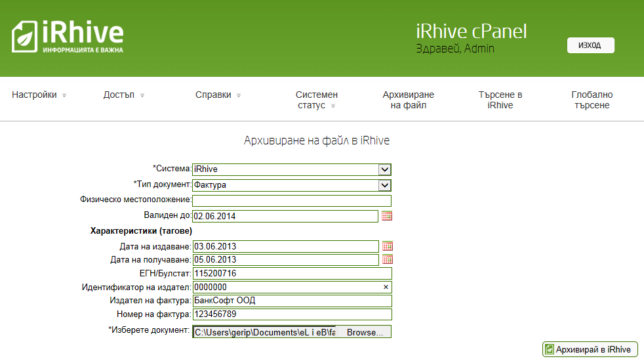Image resolution: width=644 pixels, height=363 pixels.
Task: Click the Архивирай в iRhive button
Action: [590, 349]
